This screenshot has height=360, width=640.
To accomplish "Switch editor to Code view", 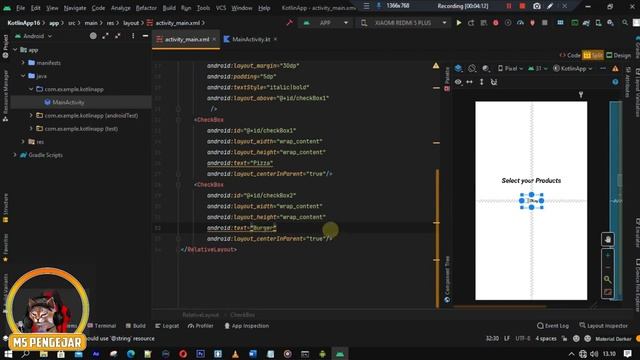I will pyautogui.click(x=570, y=55).
